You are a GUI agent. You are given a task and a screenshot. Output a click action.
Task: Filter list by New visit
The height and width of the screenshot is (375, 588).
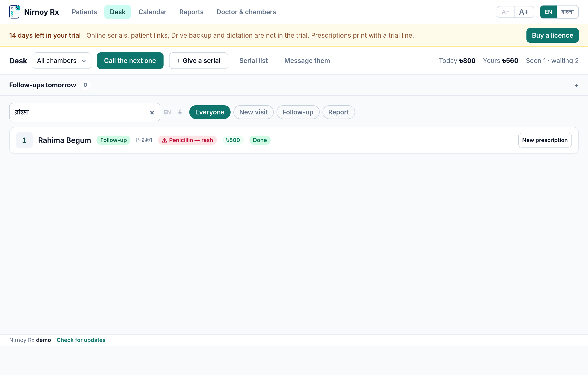coord(253,112)
